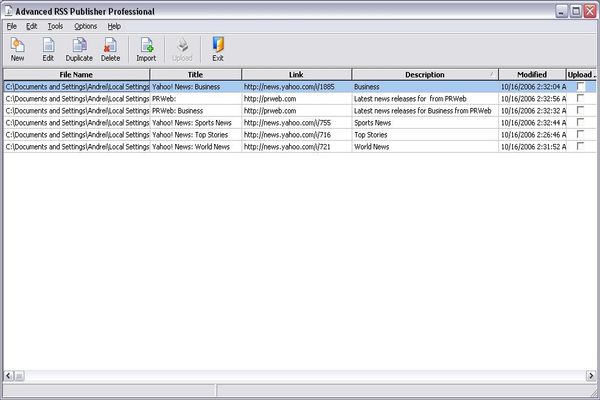Maximize the Advanced RSS Publisher window
The height and width of the screenshot is (400, 600).
tap(576, 11)
